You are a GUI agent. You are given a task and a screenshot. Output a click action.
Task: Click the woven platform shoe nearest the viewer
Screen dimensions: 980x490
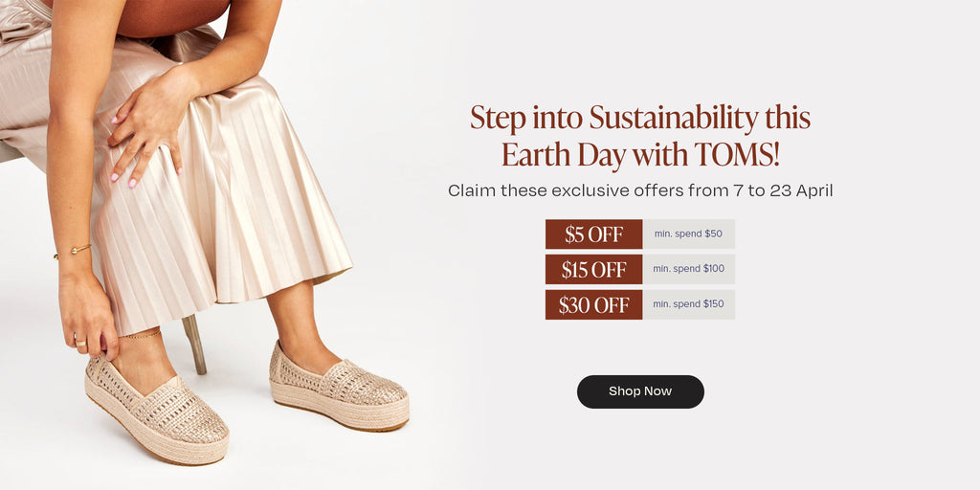(x=156, y=410)
